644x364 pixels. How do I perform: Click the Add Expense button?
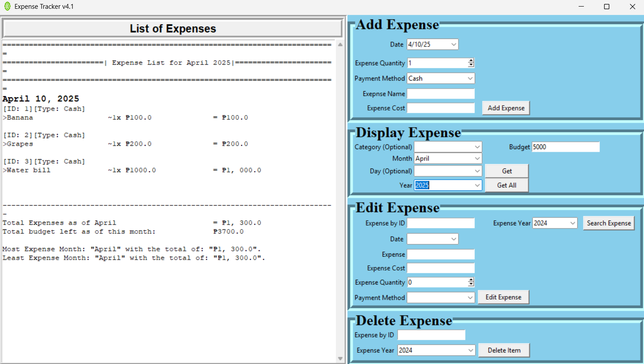point(506,108)
